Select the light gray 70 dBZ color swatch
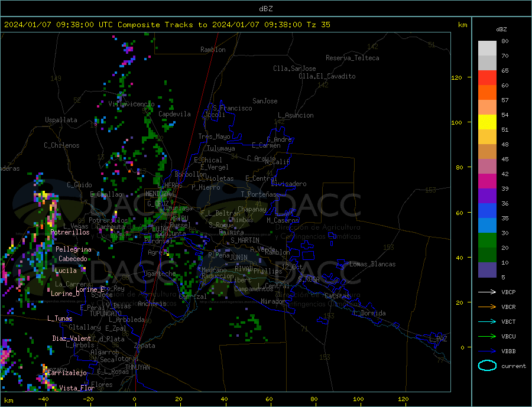532x407 pixels. 487,48
